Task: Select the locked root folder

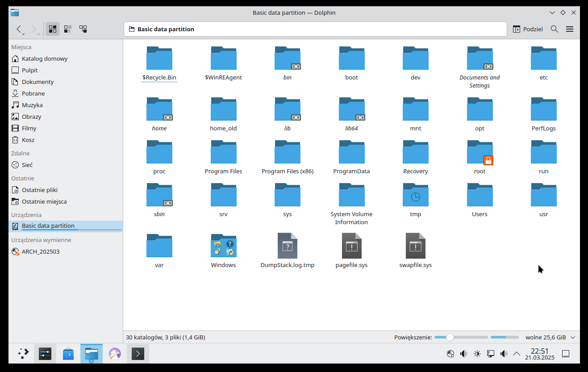Action: (x=480, y=158)
